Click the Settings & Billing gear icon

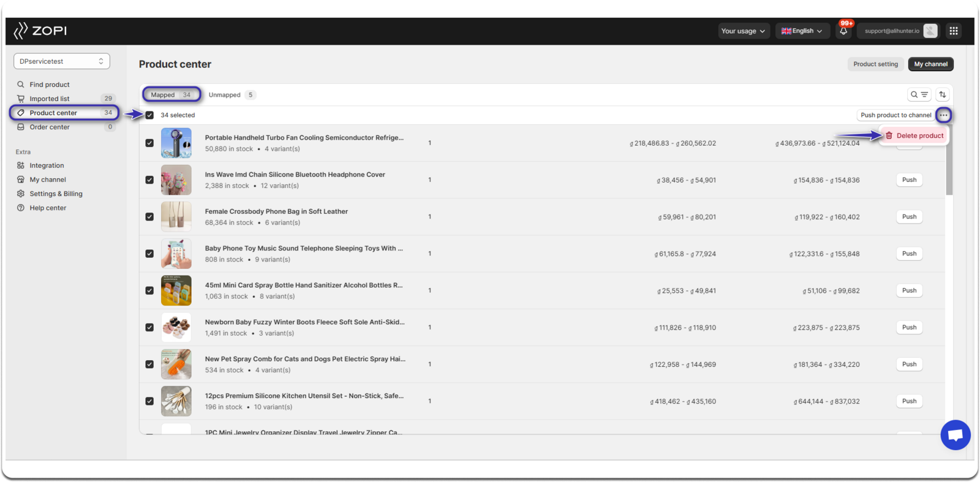pos(21,194)
